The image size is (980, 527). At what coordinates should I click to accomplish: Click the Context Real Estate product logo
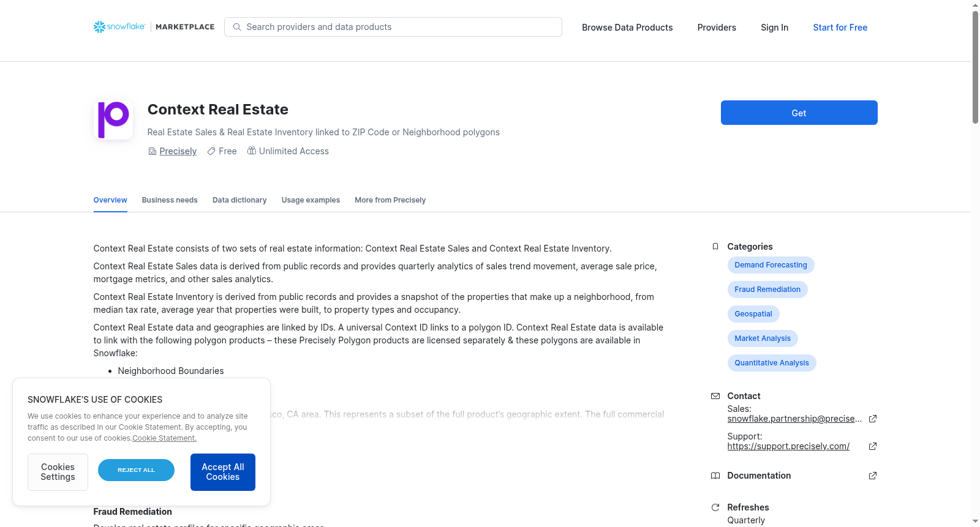click(x=113, y=120)
